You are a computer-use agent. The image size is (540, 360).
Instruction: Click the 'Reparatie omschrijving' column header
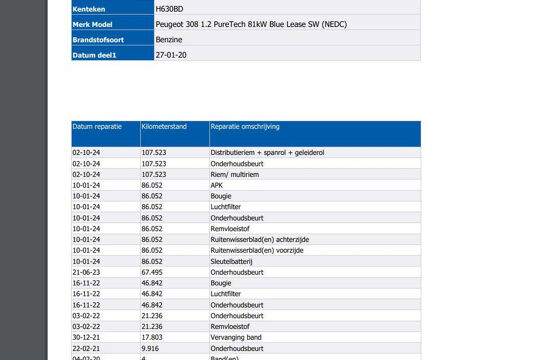coord(315,134)
